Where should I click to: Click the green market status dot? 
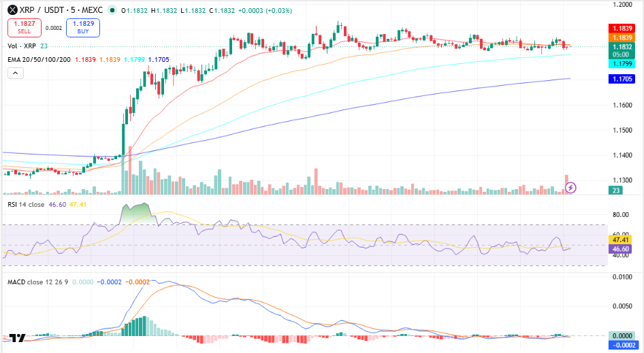click(112, 10)
